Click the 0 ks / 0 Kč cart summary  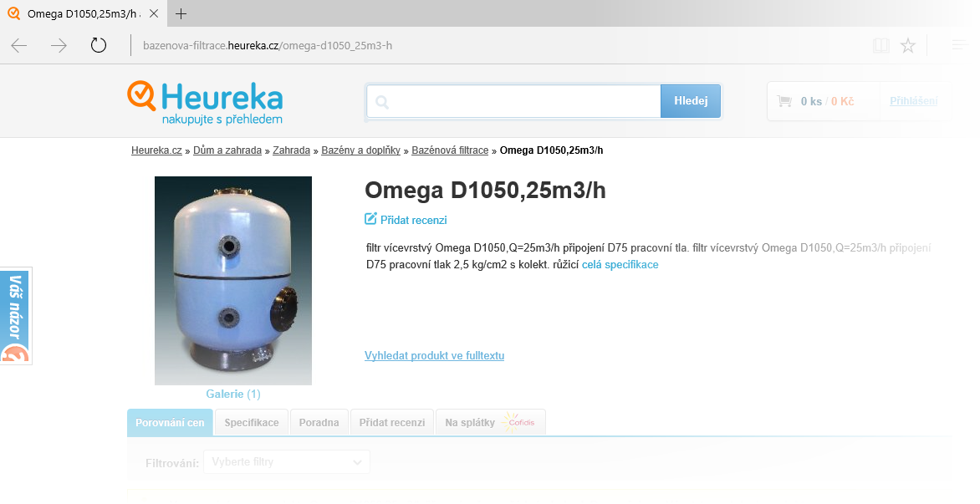pos(828,101)
